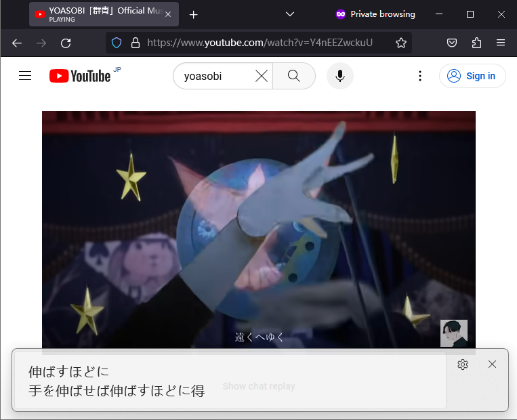Screen dimensions: 517x420
Task: Select the YOASOBI 群青 Official Music tab
Action: tap(104, 14)
